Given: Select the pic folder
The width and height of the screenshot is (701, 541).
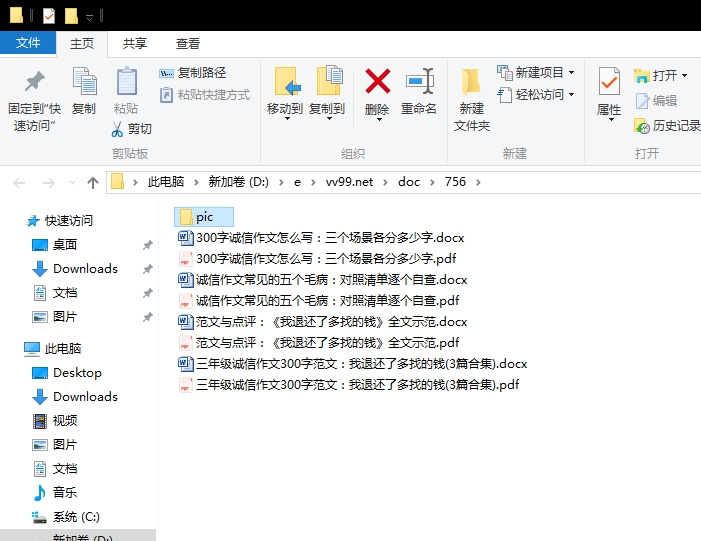Looking at the screenshot, I should point(203,217).
